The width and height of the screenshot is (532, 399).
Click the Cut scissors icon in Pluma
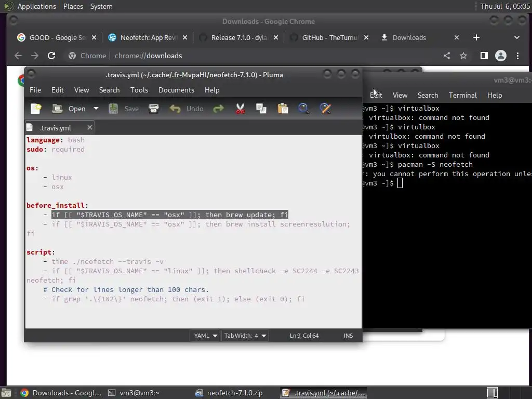pos(240,109)
